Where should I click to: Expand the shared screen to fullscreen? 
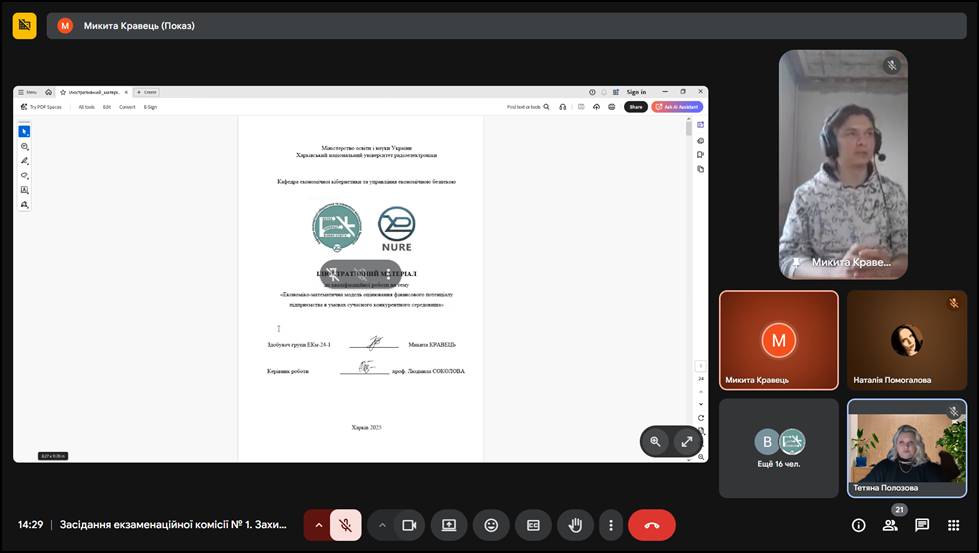tap(687, 441)
